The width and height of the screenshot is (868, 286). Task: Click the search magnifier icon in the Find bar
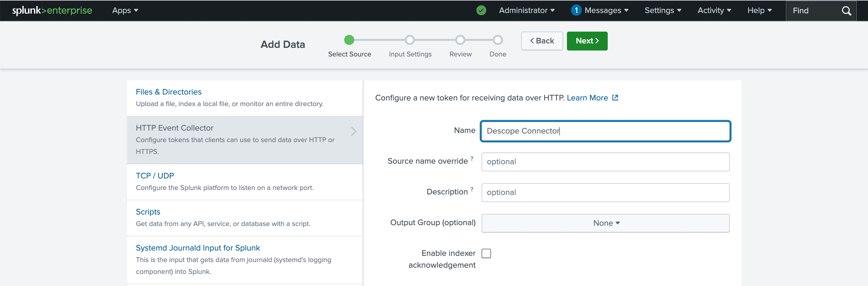pos(846,10)
